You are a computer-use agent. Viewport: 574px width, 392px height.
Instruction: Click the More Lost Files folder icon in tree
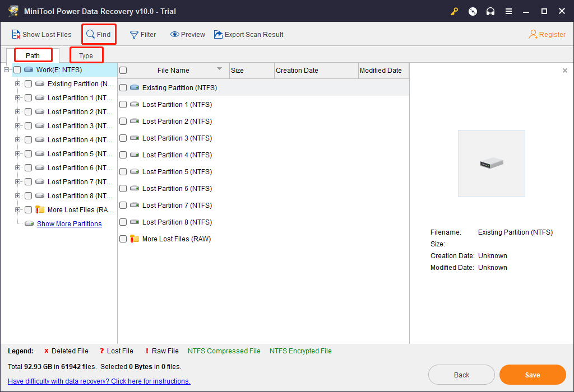click(40, 209)
